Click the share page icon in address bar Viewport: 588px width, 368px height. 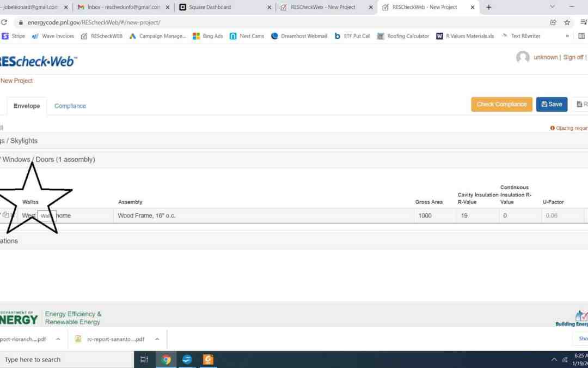tap(553, 22)
